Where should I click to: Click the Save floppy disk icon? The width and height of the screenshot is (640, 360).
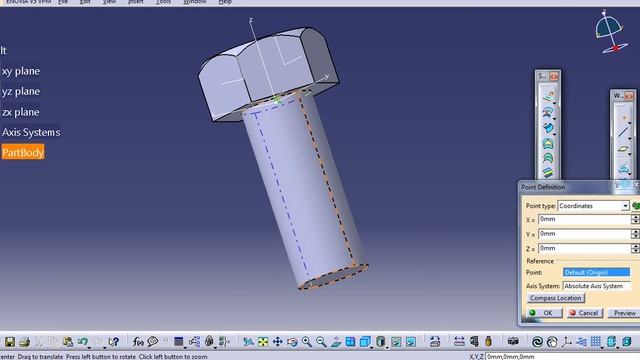click(10, 342)
